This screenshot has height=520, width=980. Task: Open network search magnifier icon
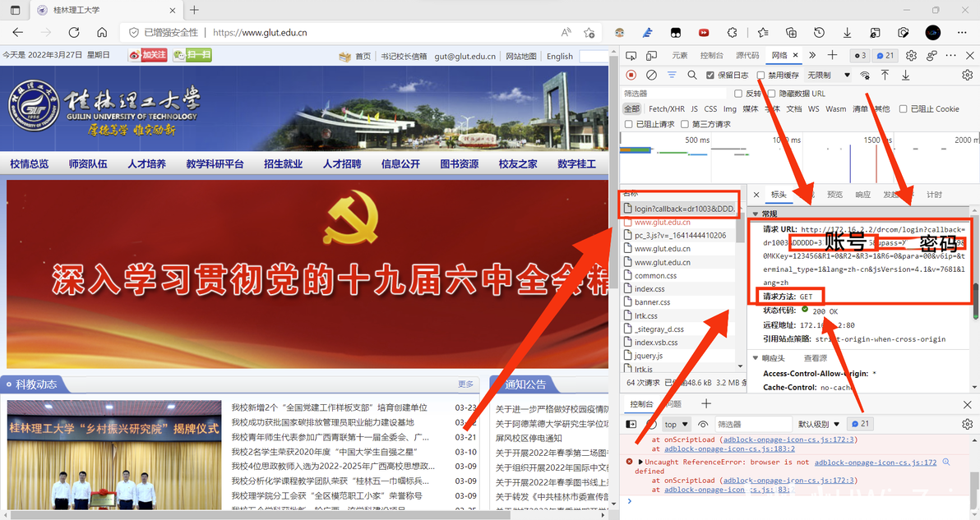coord(692,75)
